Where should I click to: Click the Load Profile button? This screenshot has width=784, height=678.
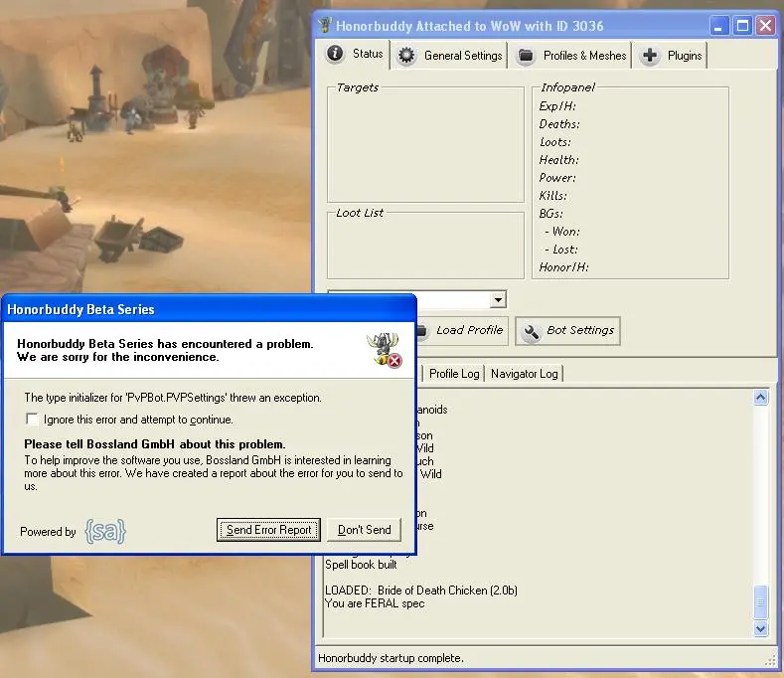(461, 330)
